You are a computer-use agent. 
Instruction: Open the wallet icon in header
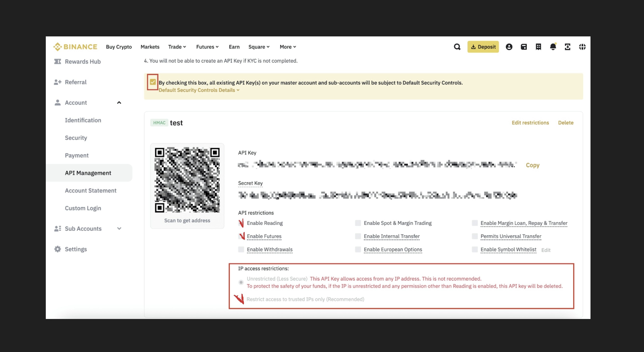click(x=524, y=47)
